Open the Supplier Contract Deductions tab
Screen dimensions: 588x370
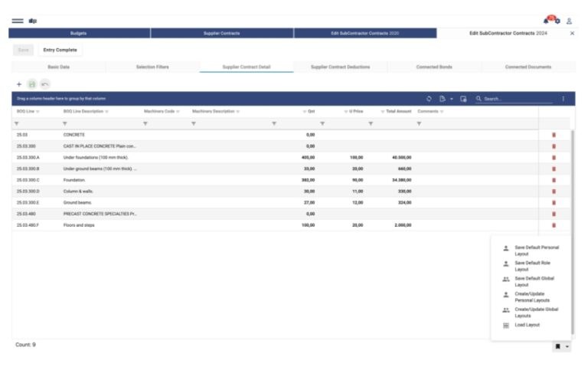[x=340, y=67]
